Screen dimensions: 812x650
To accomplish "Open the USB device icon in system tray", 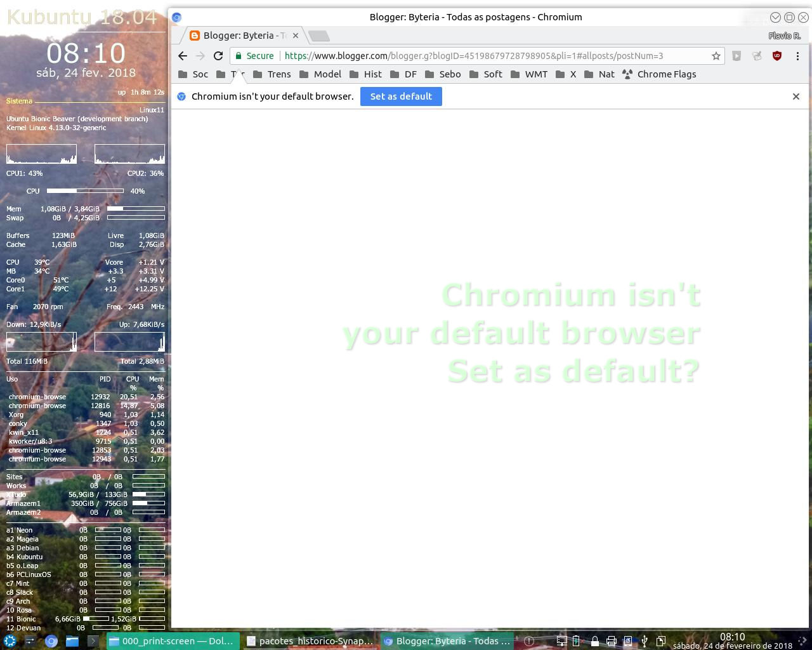I will tap(645, 641).
